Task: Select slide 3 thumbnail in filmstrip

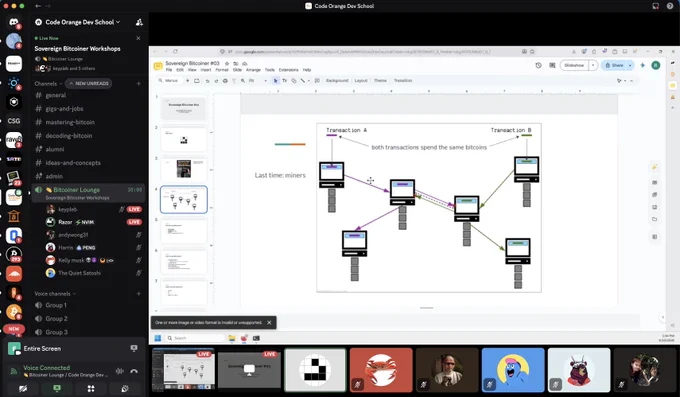Action: (183, 168)
